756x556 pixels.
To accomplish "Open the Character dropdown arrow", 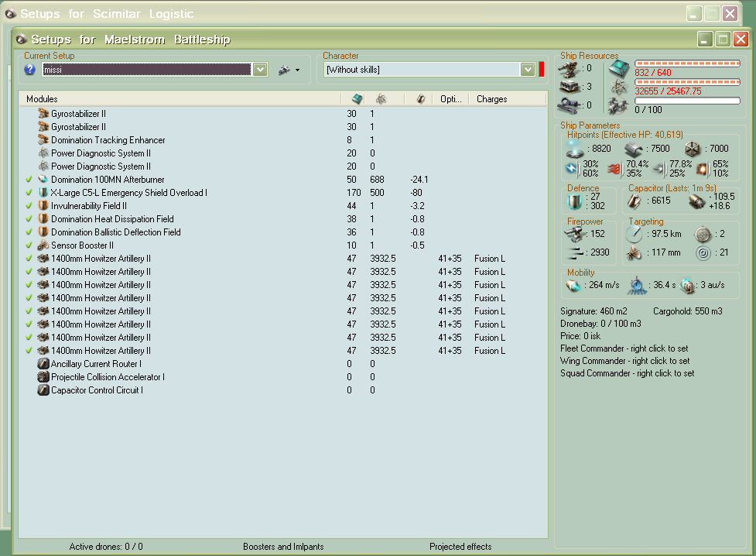I will tap(528, 70).
